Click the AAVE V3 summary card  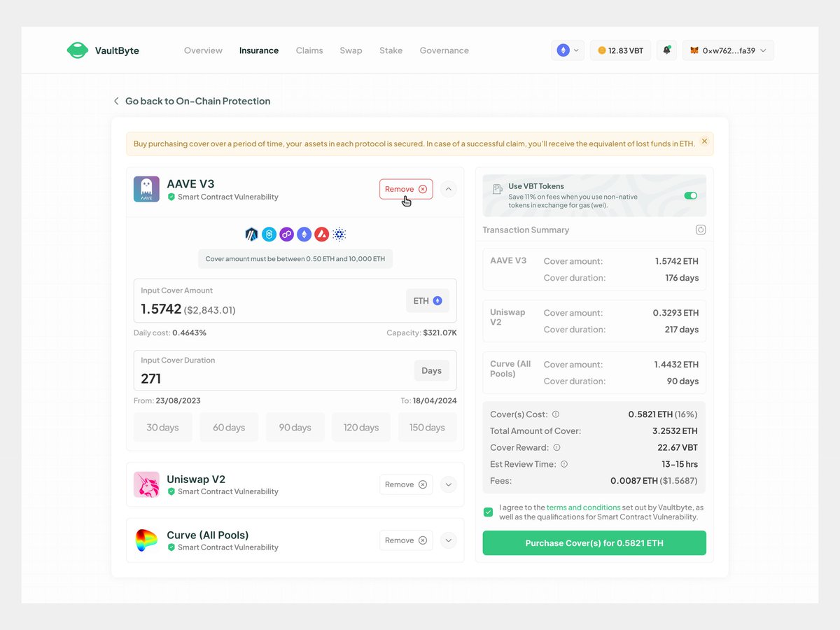[594, 269]
